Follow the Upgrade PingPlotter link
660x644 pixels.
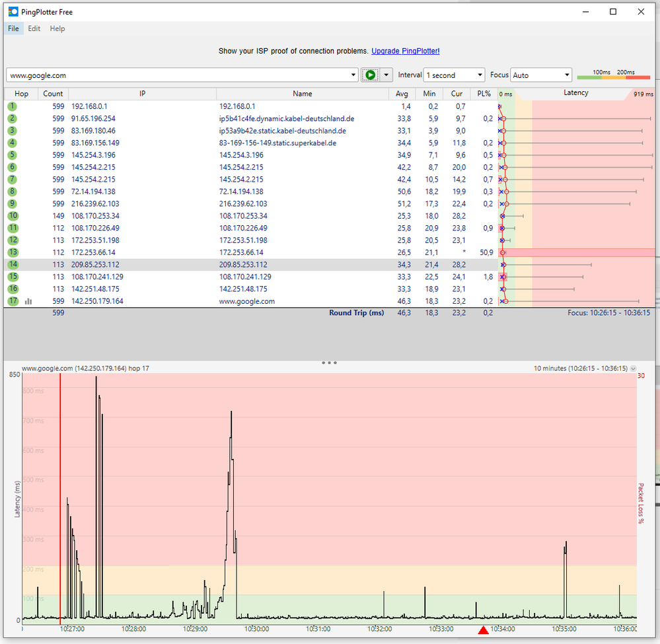click(x=405, y=51)
